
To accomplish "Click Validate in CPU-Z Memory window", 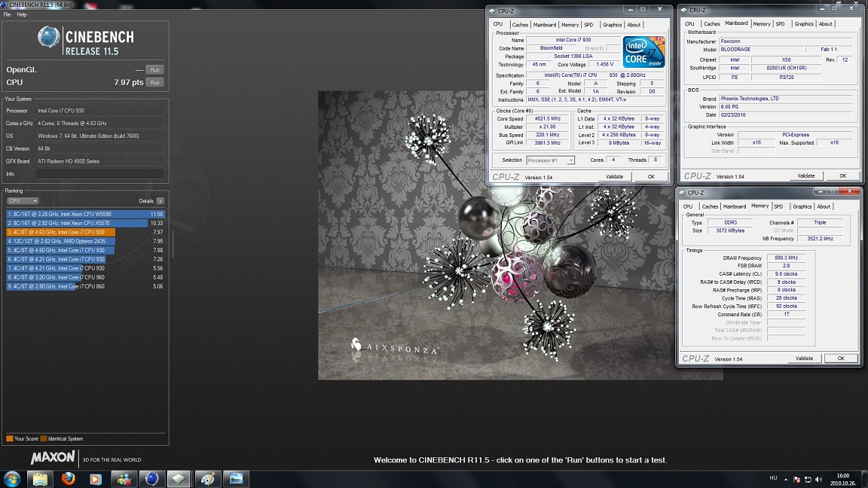I will coord(805,358).
